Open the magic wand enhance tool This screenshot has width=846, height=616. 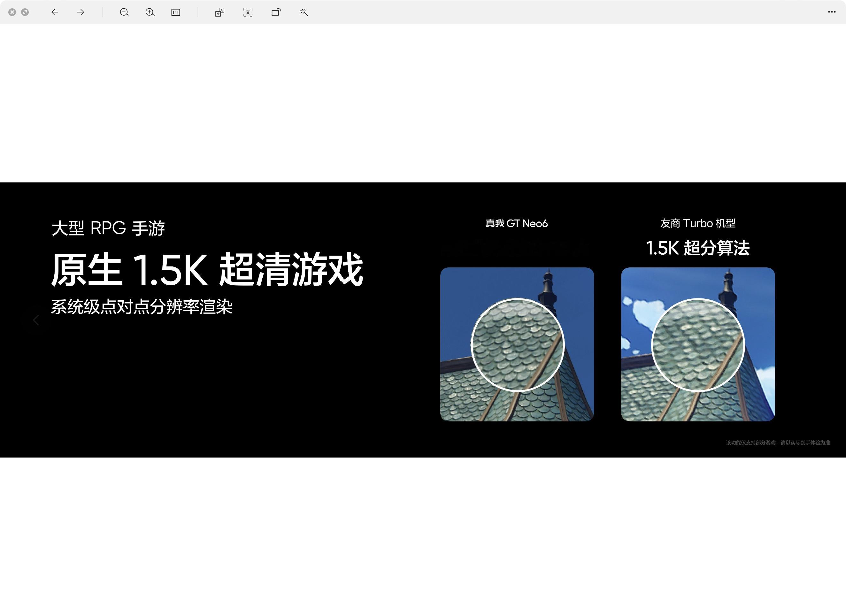click(304, 12)
